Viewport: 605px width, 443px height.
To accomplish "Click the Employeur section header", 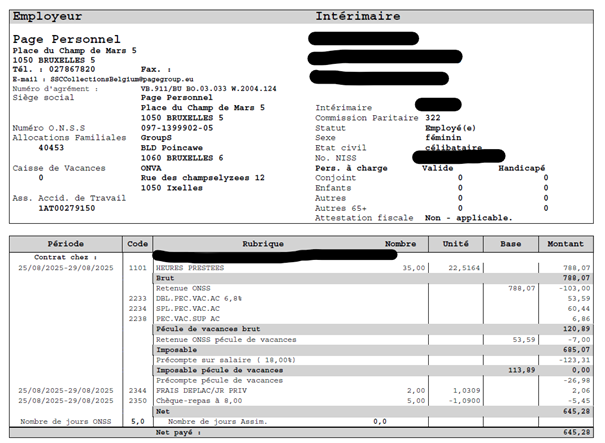I will [47, 17].
